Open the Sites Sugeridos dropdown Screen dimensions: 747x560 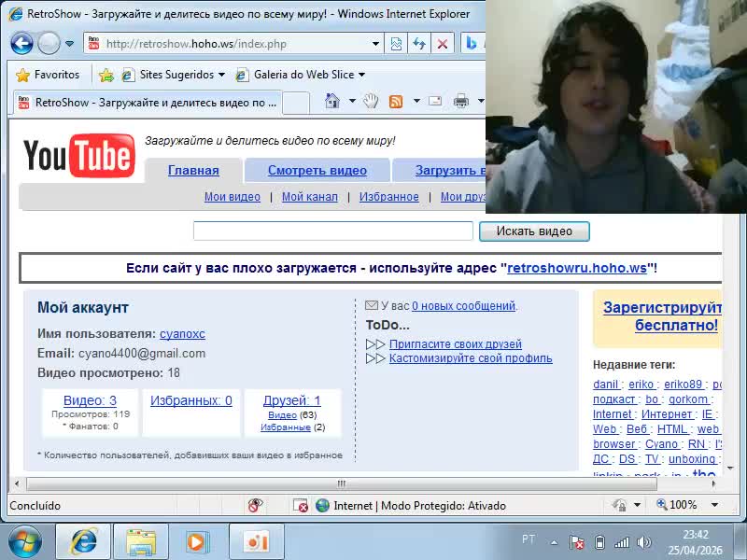pyautogui.click(x=221, y=75)
